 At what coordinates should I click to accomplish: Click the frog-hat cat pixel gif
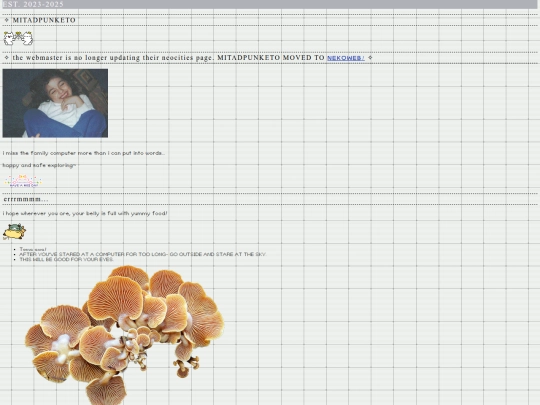pyautogui.click(x=14, y=231)
